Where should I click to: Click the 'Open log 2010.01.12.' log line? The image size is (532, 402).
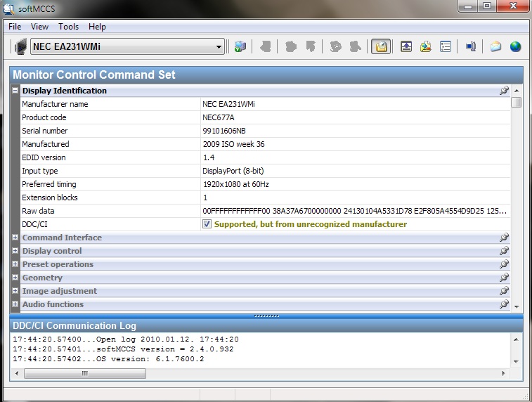(126, 339)
